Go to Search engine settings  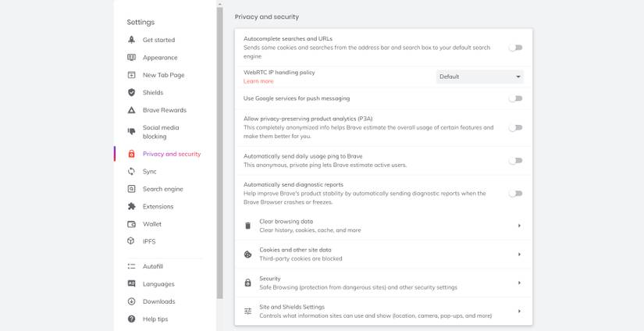click(x=162, y=189)
